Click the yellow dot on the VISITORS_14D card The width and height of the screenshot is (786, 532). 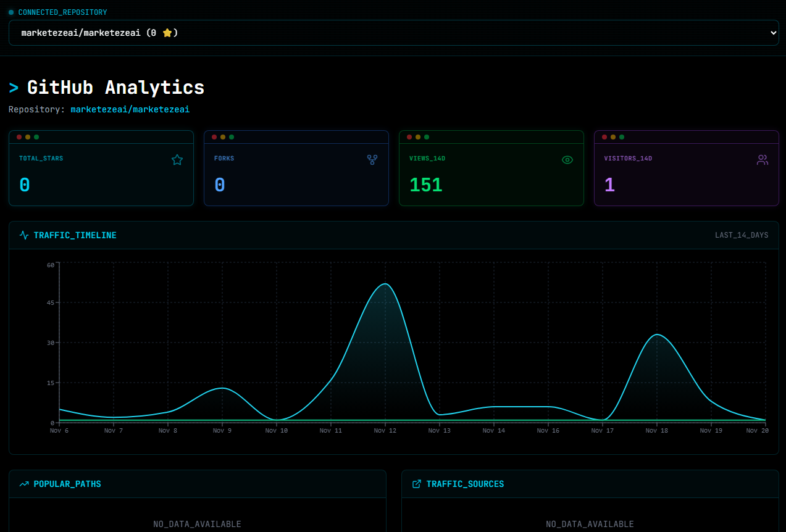[x=612, y=137]
